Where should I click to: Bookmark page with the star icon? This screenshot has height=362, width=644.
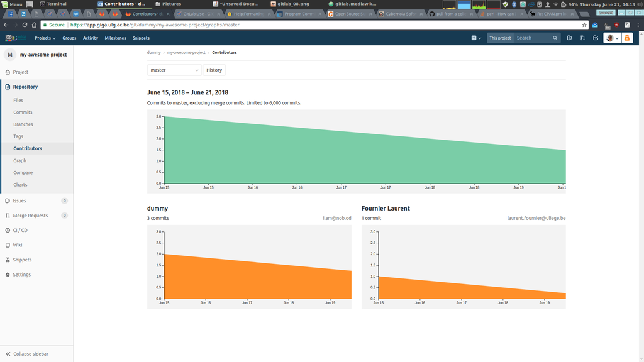click(584, 25)
